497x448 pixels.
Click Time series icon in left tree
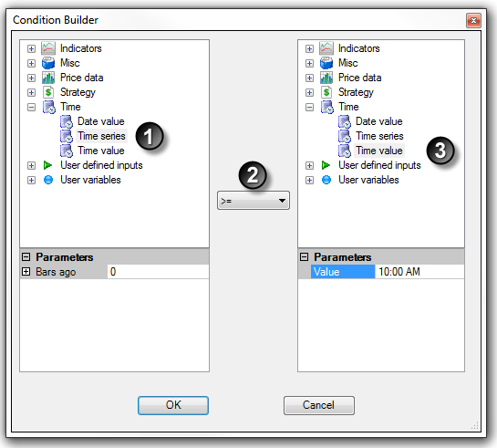[67, 136]
